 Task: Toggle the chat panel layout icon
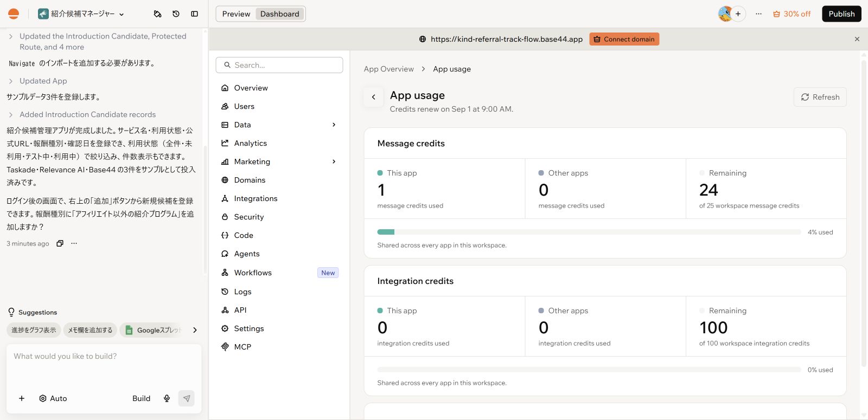[x=194, y=14]
